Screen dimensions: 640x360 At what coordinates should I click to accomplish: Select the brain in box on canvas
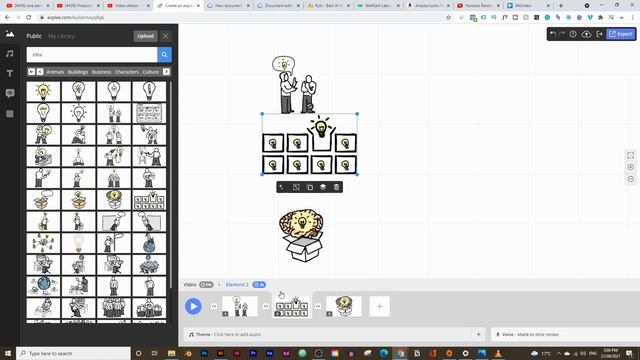(x=302, y=236)
